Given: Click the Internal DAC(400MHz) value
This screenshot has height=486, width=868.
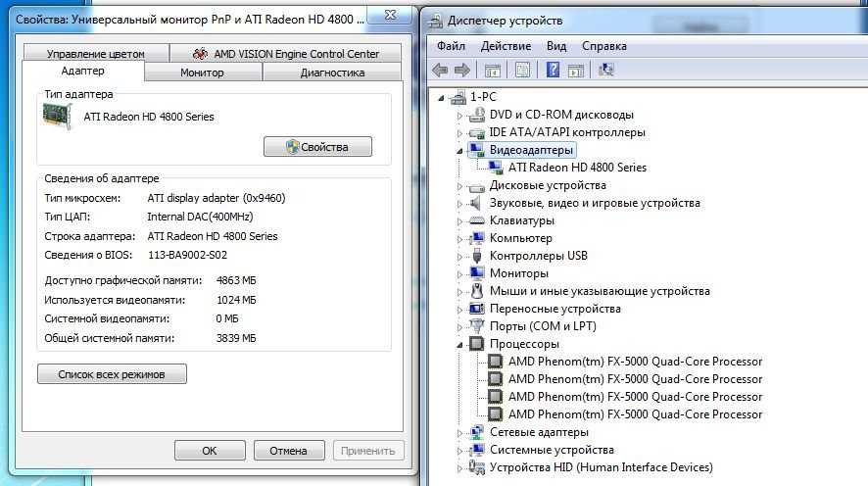Looking at the screenshot, I should [x=201, y=217].
